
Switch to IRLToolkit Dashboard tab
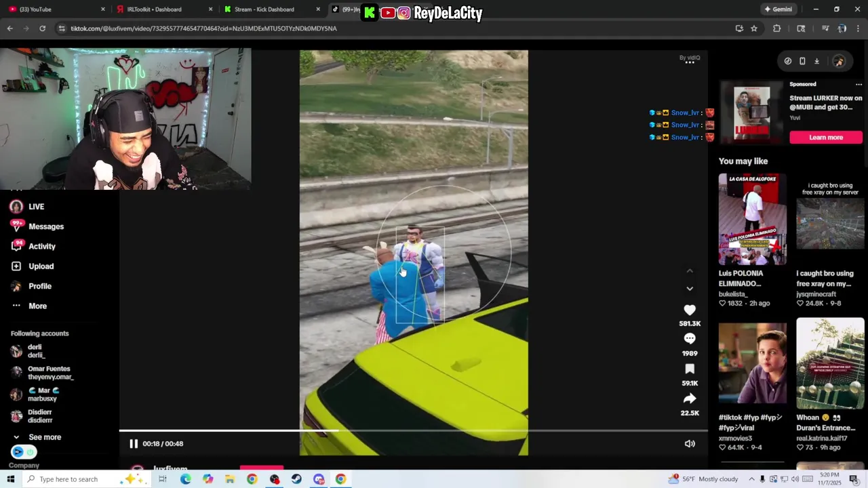click(163, 9)
